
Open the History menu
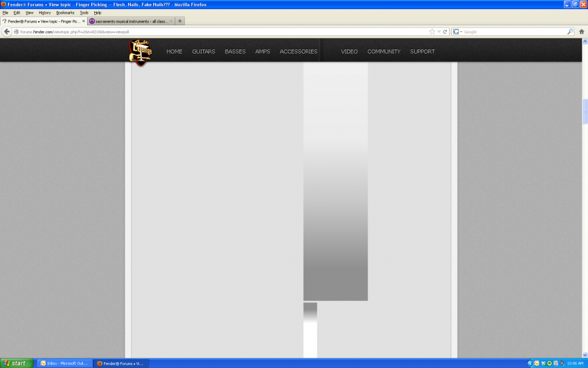[x=45, y=12]
